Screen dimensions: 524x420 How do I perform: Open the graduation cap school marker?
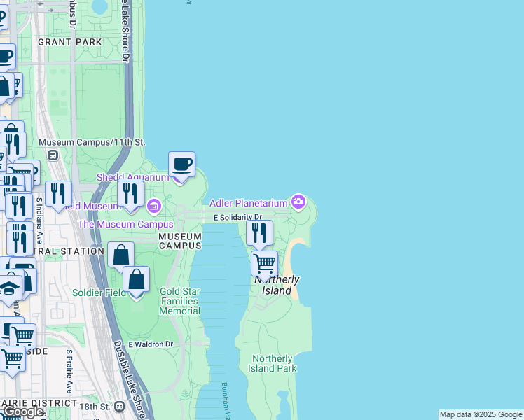10,288
